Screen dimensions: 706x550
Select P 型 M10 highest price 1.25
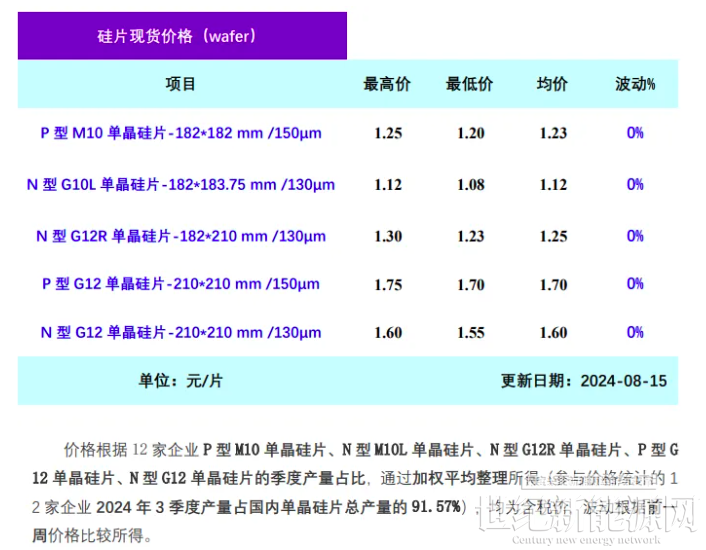pyautogui.click(x=388, y=133)
